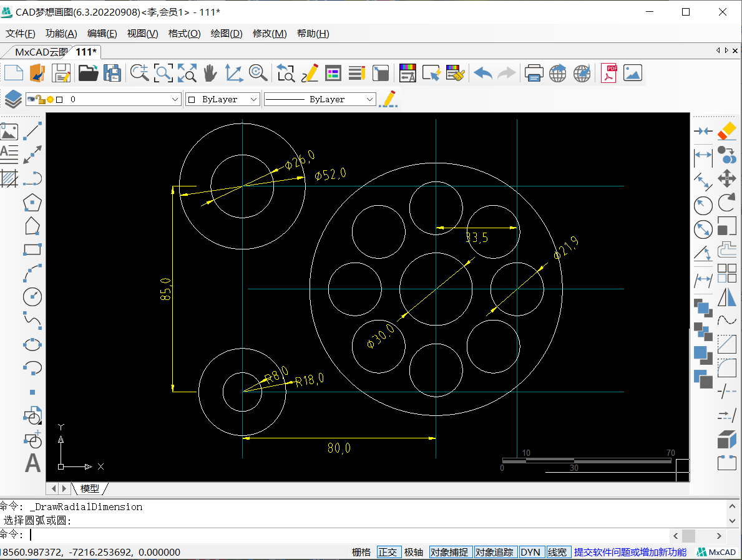This screenshot has width=742, height=560.
Task: Toggle 对象捕捉 object snap
Action: (449, 552)
